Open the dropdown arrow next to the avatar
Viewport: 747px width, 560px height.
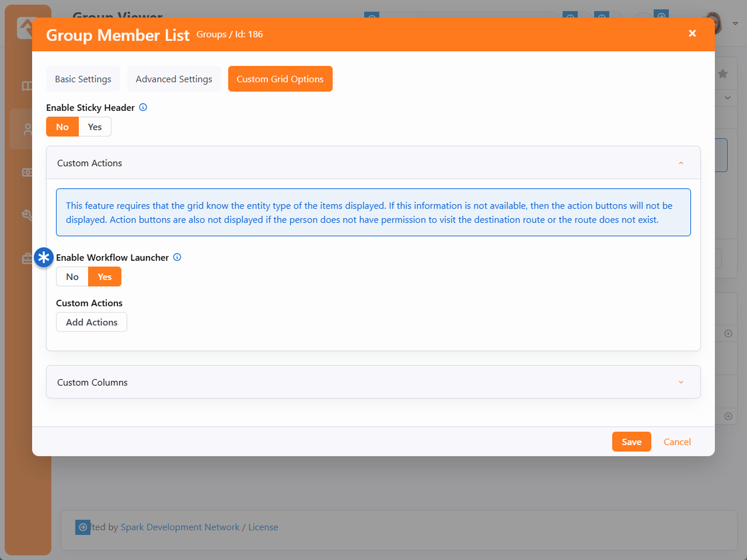735,23
